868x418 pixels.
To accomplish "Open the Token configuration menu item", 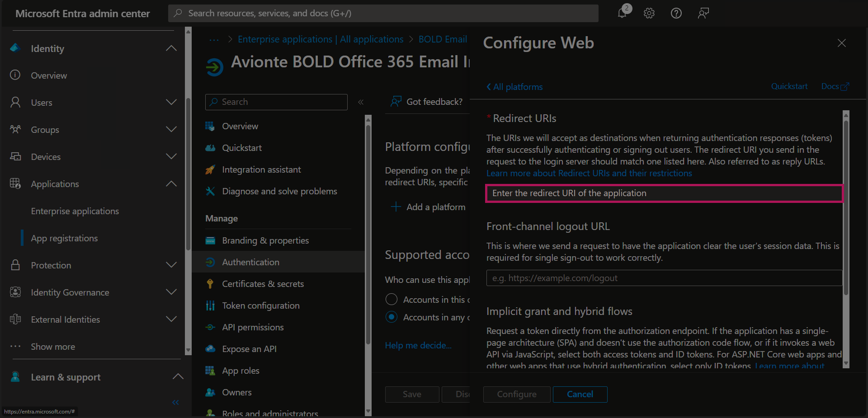I will point(260,305).
